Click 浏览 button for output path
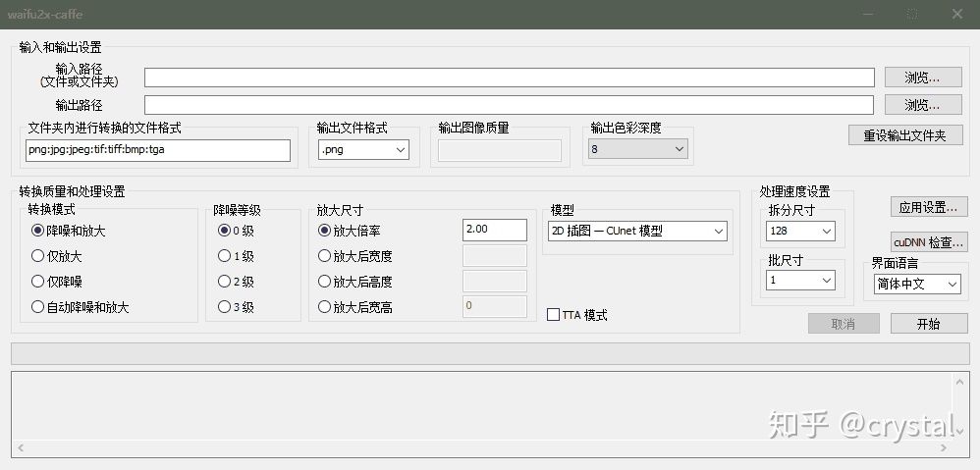This screenshot has height=470, width=980. 923,105
